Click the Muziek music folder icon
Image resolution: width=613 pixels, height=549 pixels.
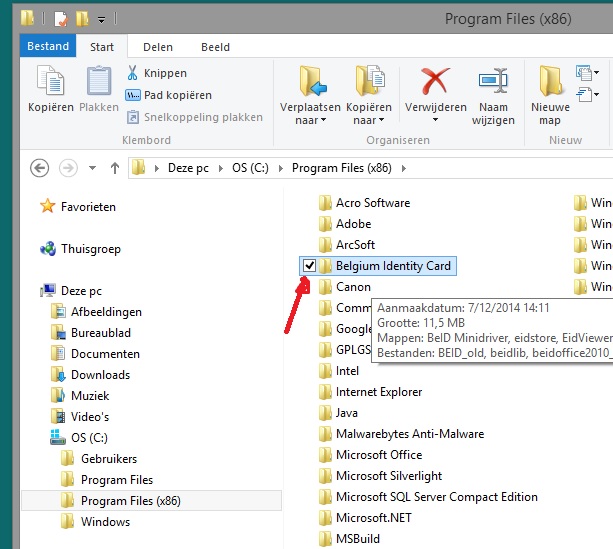pyautogui.click(x=58, y=395)
